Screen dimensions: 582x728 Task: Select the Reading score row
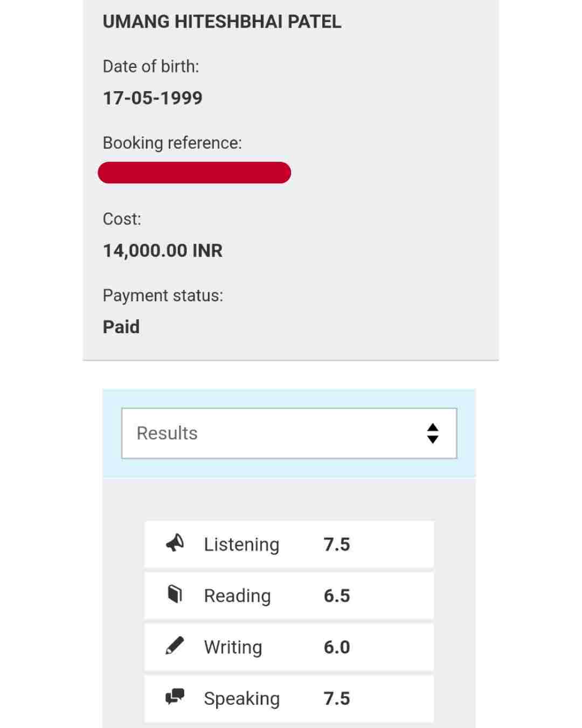pos(289,595)
